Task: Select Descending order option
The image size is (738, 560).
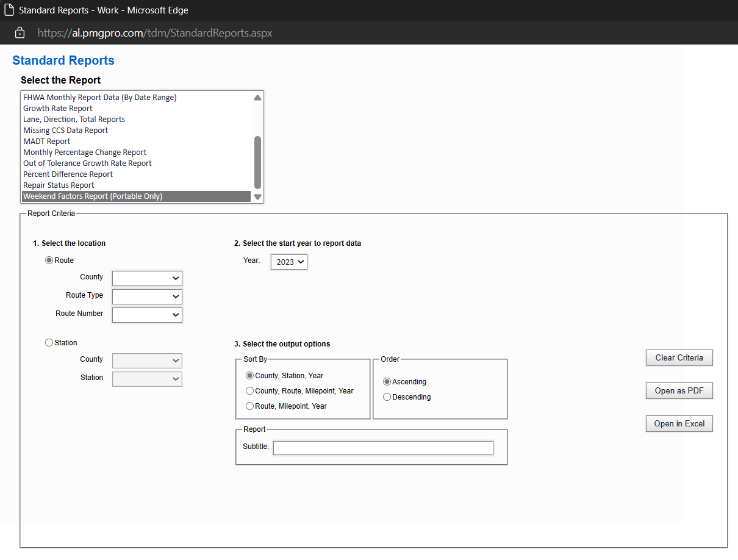Action: pos(387,397)
